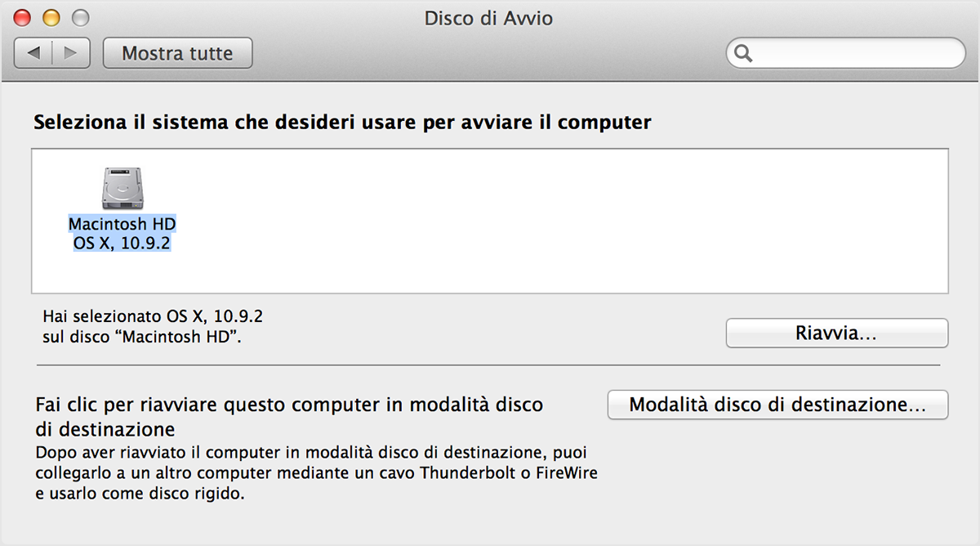The image size is (980, 546).
Task: Click the Riavvia… button
Action: [837, 333]
